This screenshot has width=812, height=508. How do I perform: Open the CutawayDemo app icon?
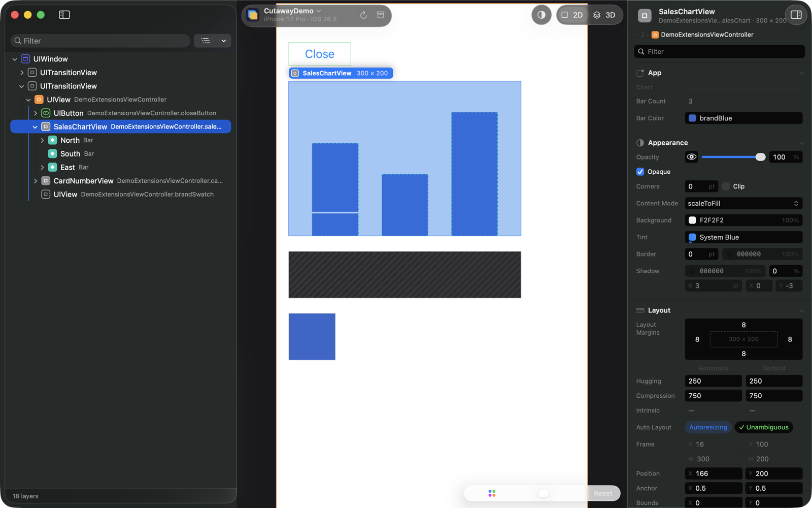253,15
